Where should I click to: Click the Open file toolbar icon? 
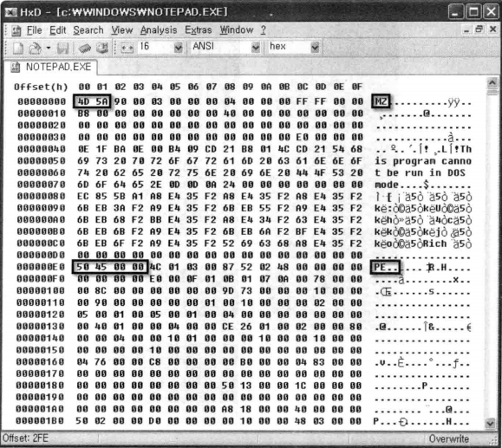tap(35, 48)
